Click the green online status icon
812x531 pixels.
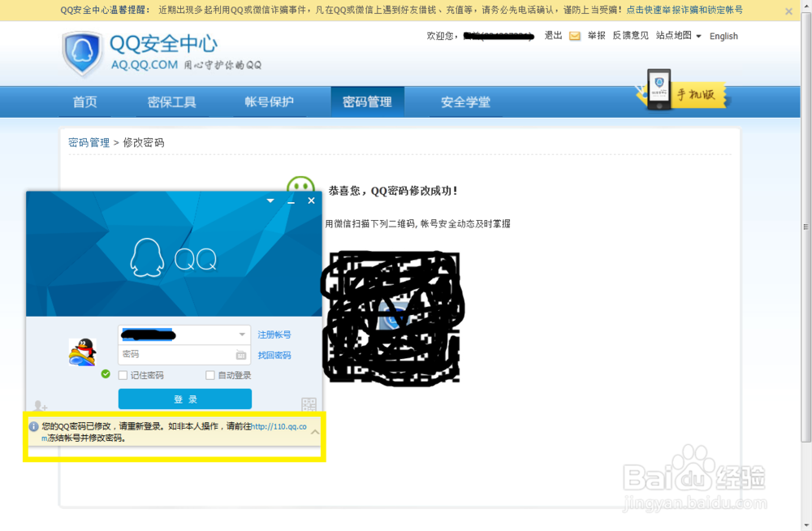[x=106, y=373]
